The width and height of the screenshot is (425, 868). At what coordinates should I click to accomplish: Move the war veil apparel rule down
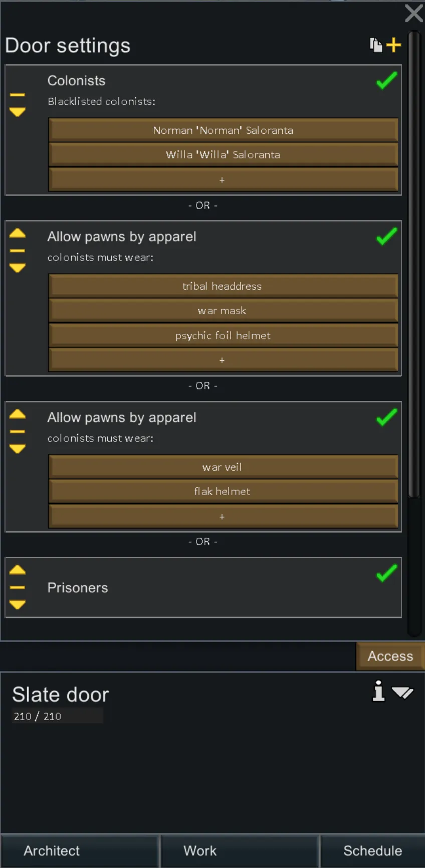[x=18, y=449]
